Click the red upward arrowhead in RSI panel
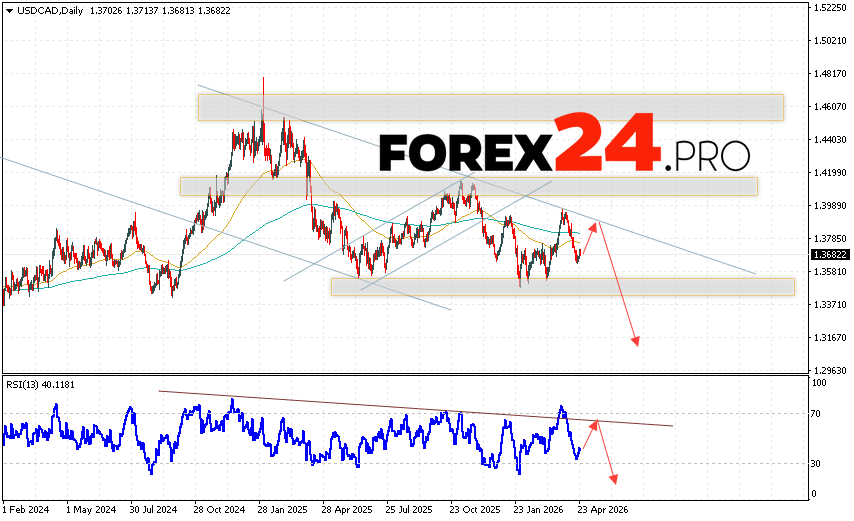The image size is (854, 521). coord(597,424)
